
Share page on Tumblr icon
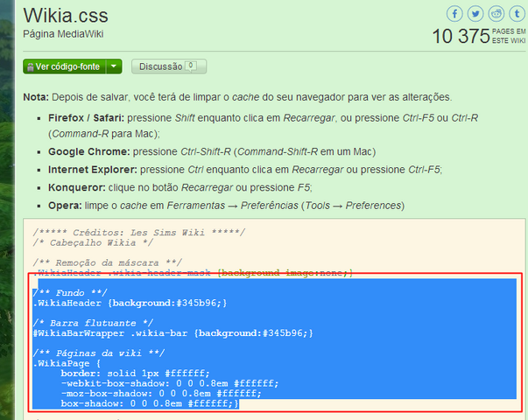coord(517,14)
